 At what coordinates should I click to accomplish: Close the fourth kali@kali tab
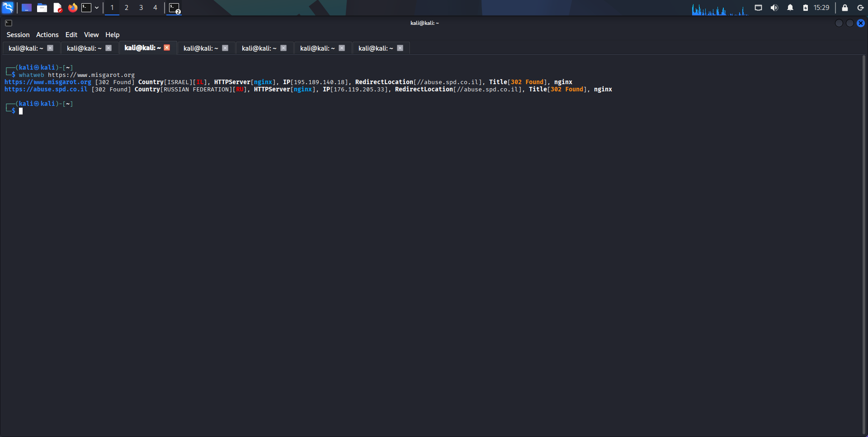click(225, 48)
